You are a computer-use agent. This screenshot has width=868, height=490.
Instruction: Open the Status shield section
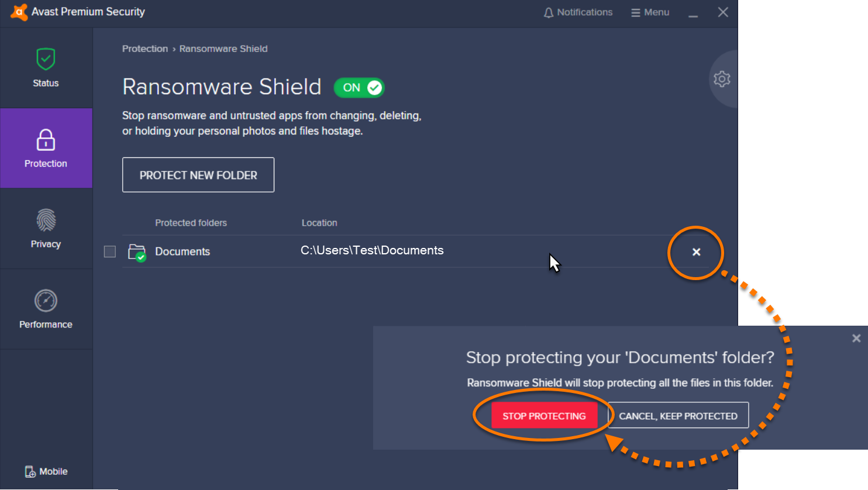tap(46, 68)
